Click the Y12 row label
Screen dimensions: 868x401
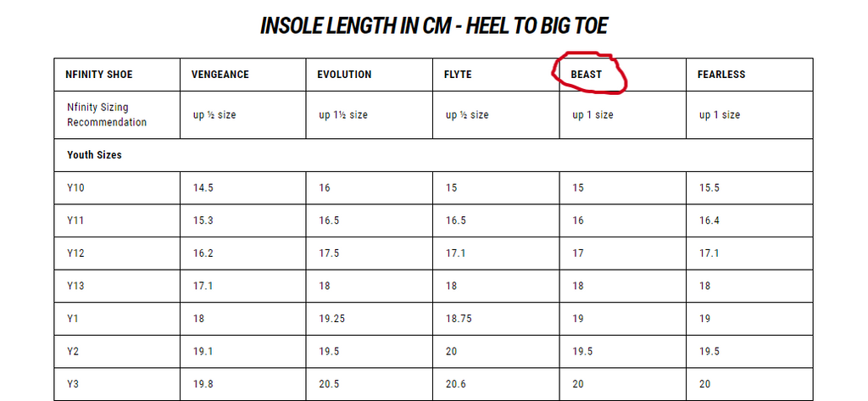pyautogui.click(x=76, y=253)
